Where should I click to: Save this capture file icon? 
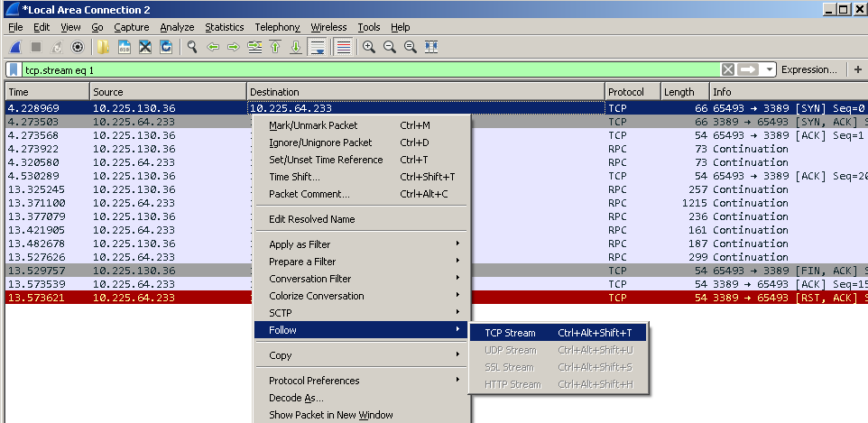[x=124, y=47]
